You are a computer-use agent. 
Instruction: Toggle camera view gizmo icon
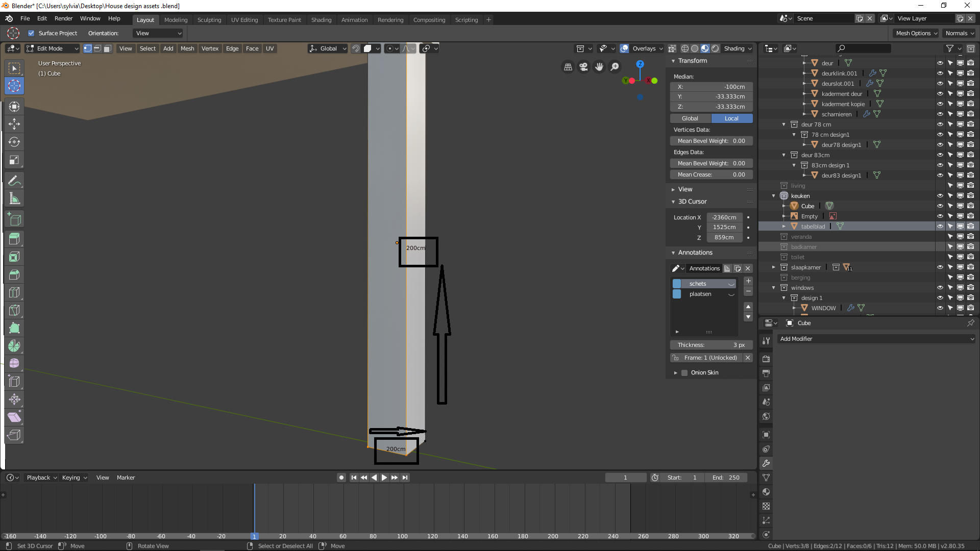[583, 67]
